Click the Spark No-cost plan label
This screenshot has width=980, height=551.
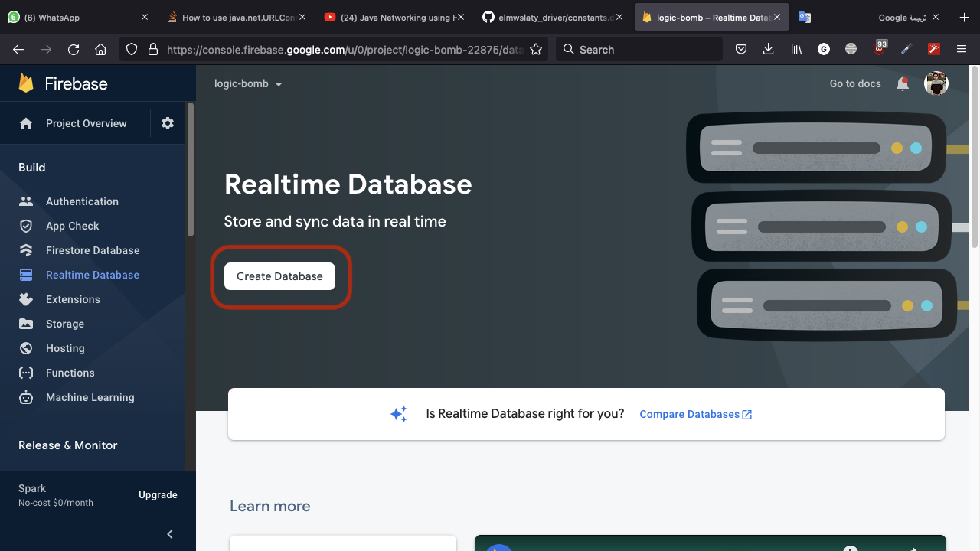pos(56,495)
